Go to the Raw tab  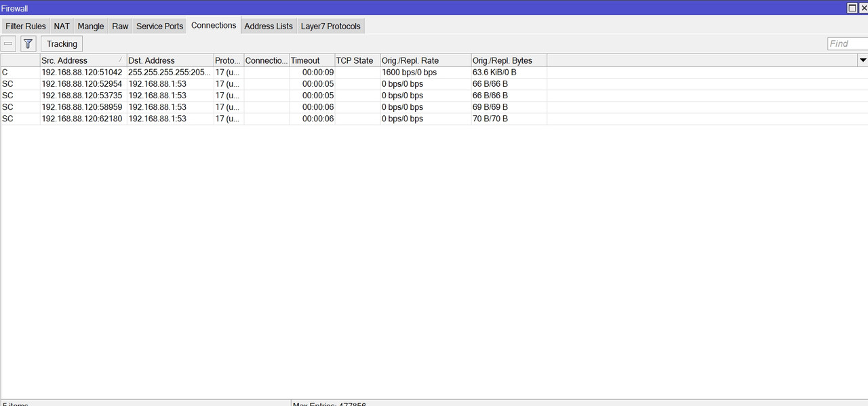pos(120,26)
